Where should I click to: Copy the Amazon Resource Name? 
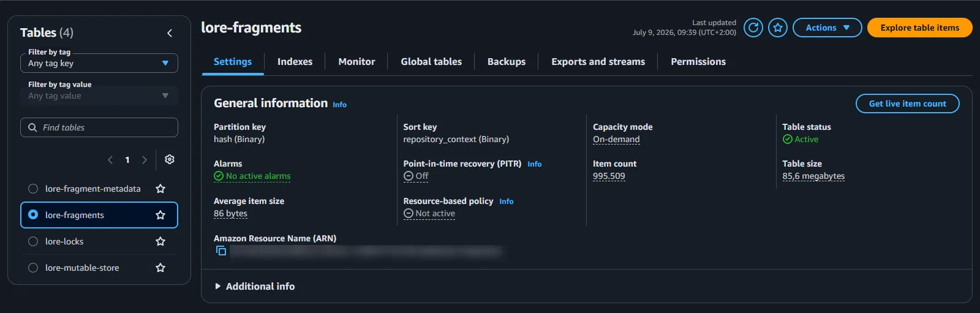(221, 251)
